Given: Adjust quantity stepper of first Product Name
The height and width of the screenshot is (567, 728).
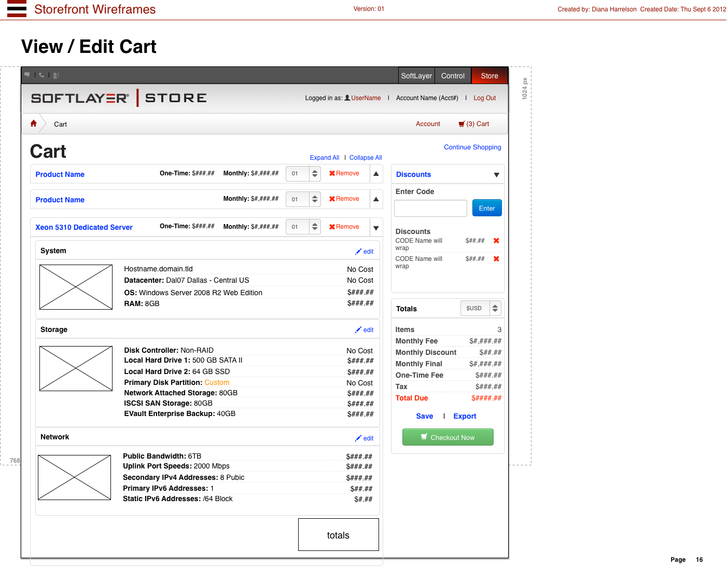Looking at the screenshot, I should pos(315,174).
